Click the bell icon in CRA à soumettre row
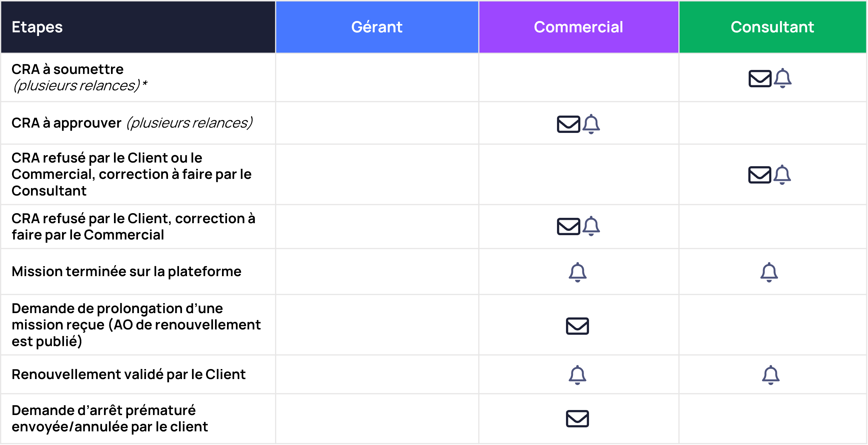Image resolution: width=868 pixels, height=445 pixels. click(x=782, y=78)
